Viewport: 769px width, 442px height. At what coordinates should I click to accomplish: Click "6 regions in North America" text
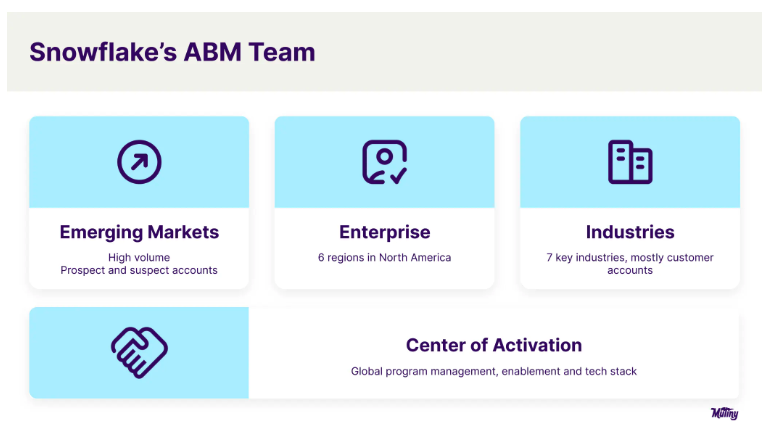pyautogui.click(x=384, y=258)
